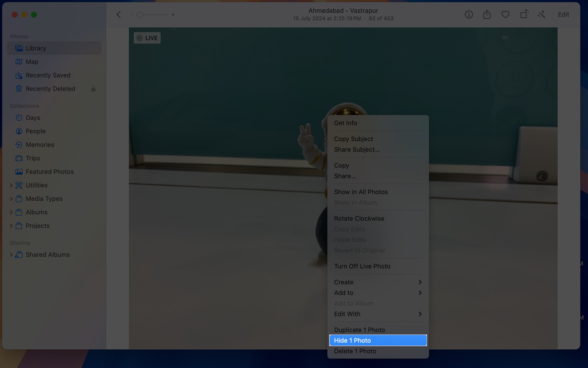Expand the Media Types section
The image size is (588, 368).
[11, 199]
